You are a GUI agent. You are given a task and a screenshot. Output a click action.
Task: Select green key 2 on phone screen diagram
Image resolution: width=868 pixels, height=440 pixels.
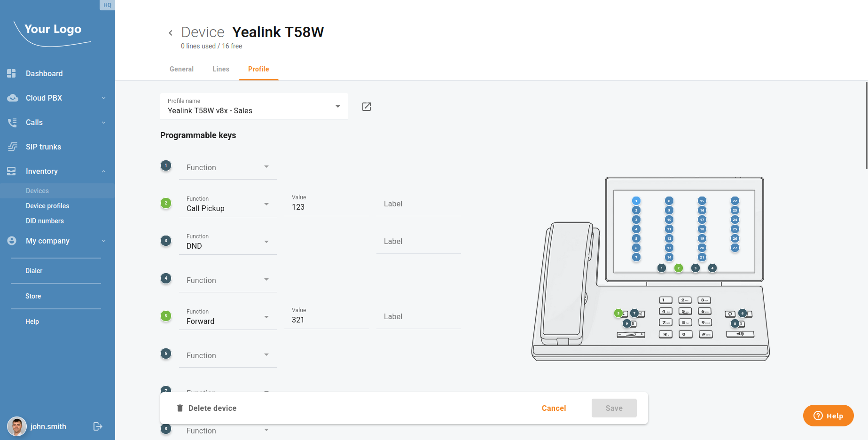(x=678, y=268)
